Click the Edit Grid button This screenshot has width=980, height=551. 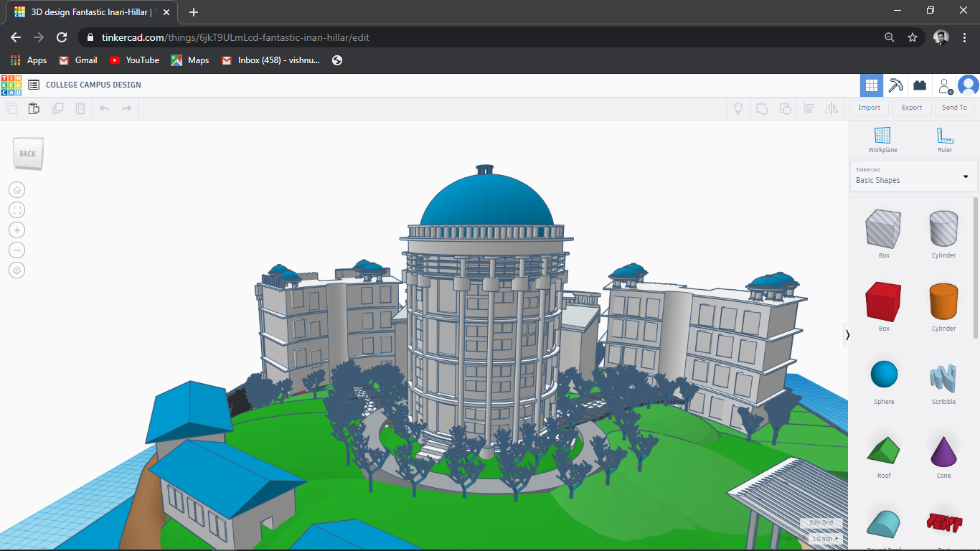pyautogui.click(x=821, y=522)
